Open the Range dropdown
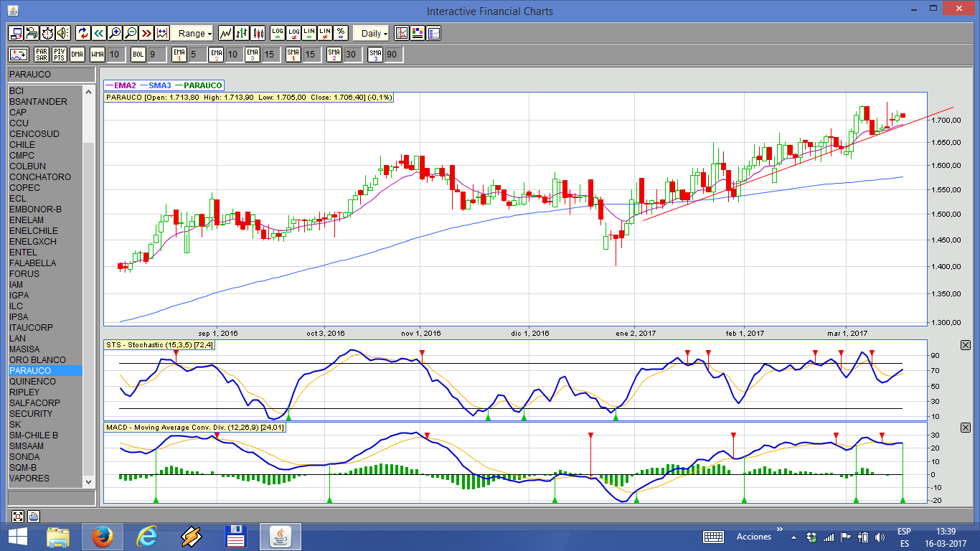The width and height of the screenshot is (980, 551). (x=192, y=33)
